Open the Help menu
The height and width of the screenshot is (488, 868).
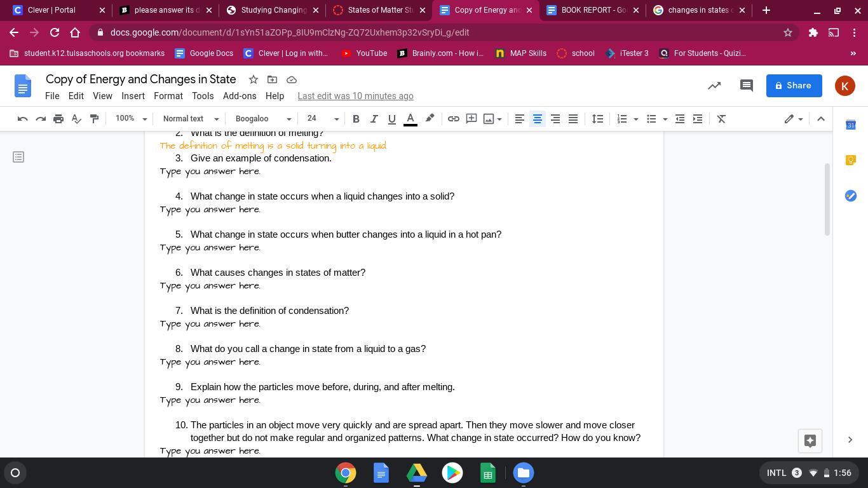(x=275, y=96)
